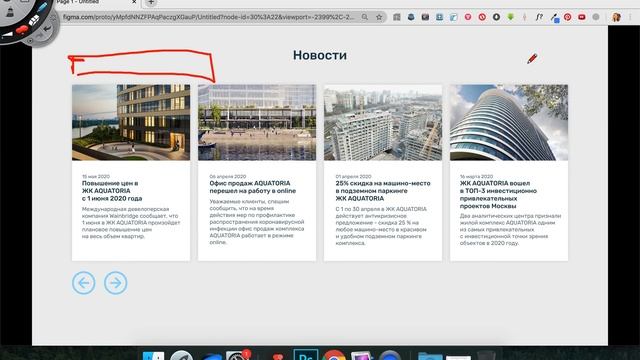The image size is (640, 360).
Task: Click the green download arrow extension
Action: click(x=511, y=17)
